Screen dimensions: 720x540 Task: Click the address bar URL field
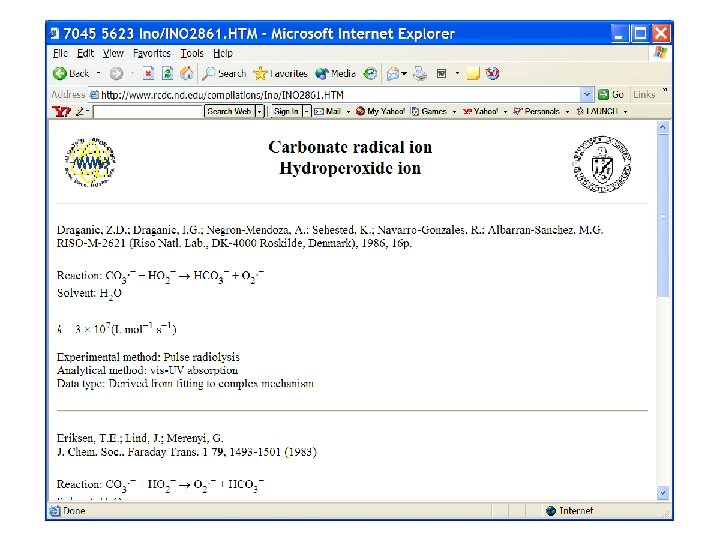click(334, 95)
